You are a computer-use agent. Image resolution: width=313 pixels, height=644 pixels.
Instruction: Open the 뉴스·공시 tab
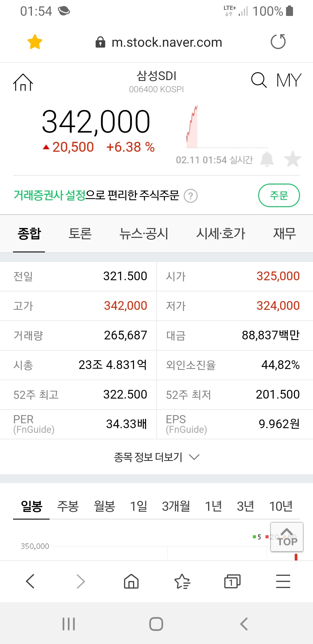click(x=144, y=234)
